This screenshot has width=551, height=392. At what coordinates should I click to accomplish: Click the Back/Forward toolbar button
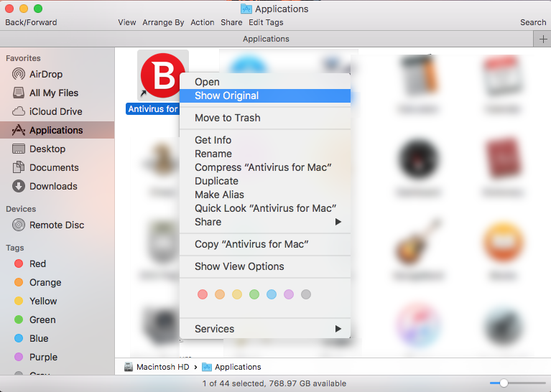coord(31,22)
